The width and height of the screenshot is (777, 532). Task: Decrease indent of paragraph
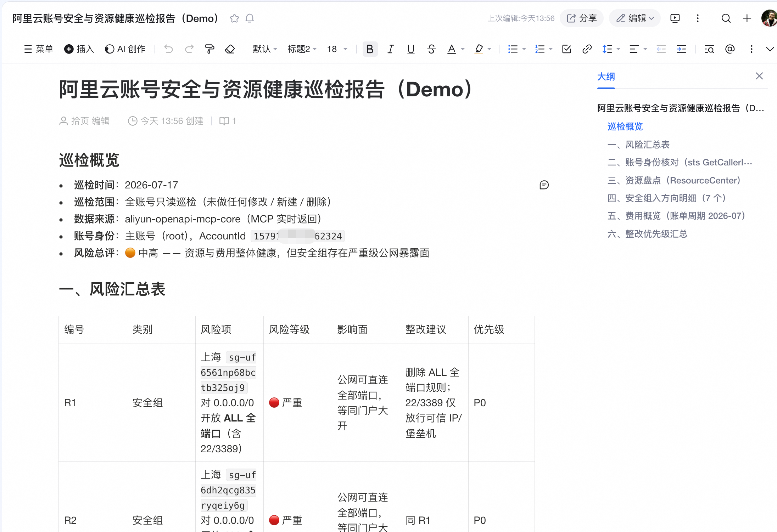[x=661, y=49]
